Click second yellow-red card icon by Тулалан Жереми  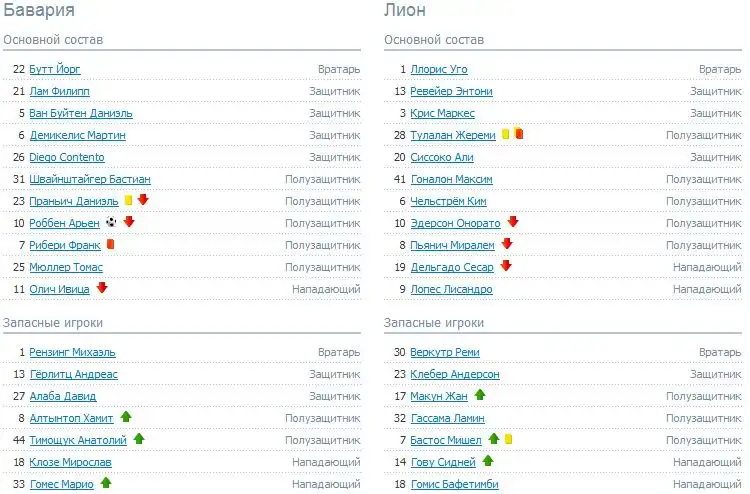click(x=519, y=135)
